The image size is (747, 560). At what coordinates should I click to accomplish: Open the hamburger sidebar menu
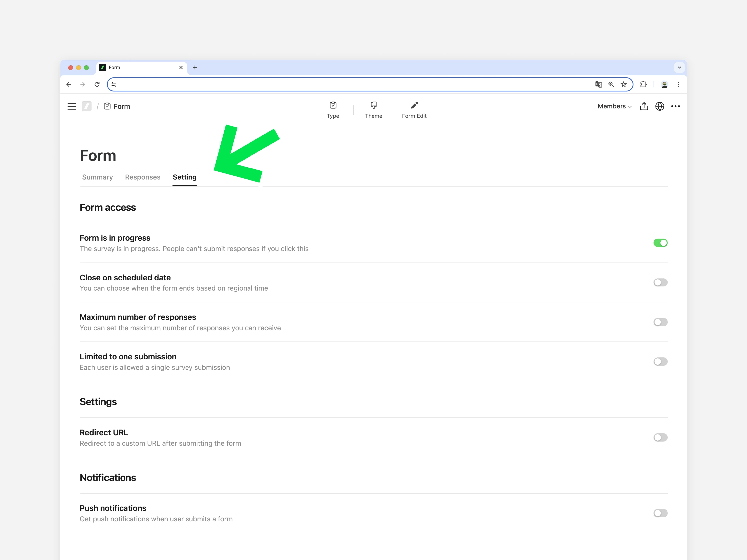(x=72, y=106)
